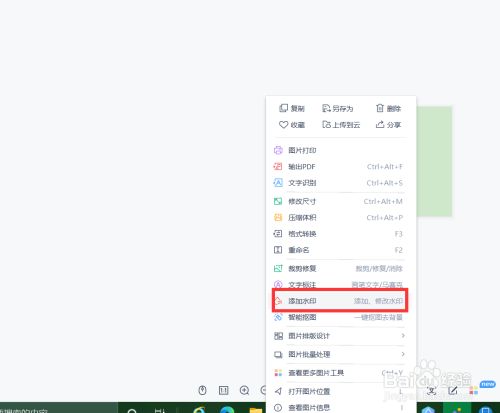The image size is (500, 413).
Task: Click 添加水印 (Add watermark) entry
Action: pyautogui.click(x=339, y=301)
